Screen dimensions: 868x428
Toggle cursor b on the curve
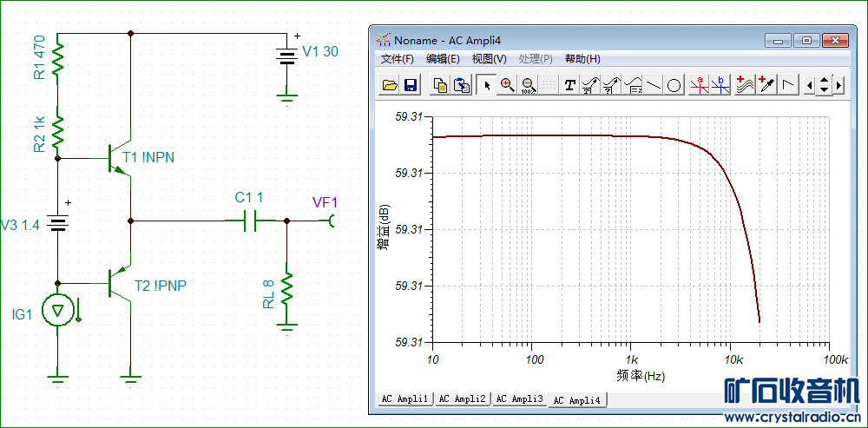pos(720,85)
